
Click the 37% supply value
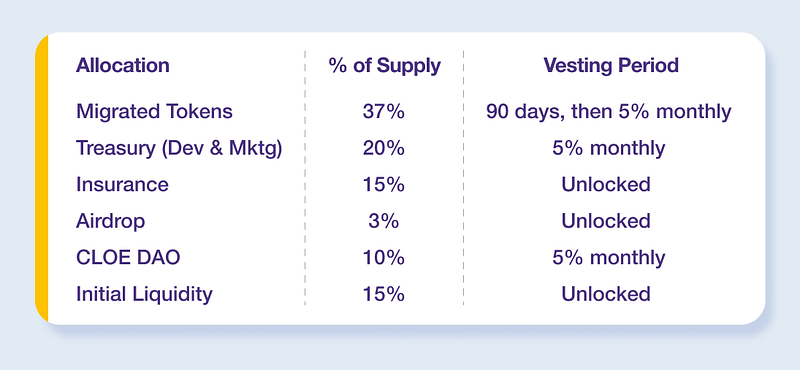click(384, 111)
